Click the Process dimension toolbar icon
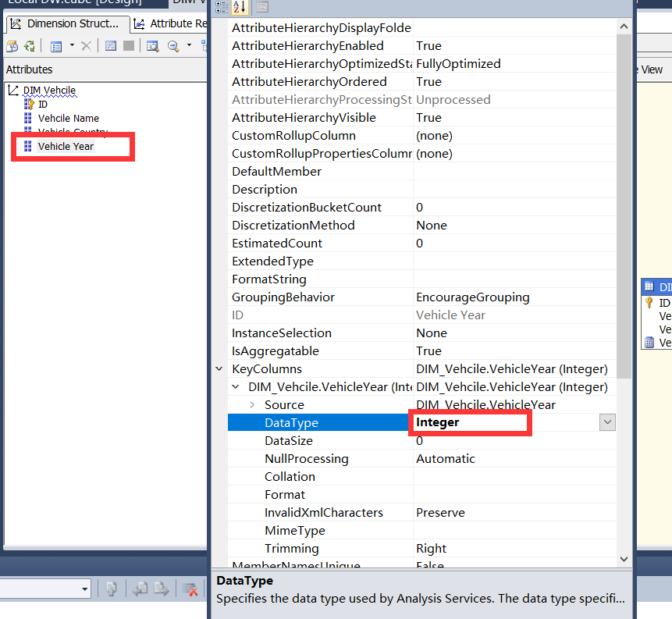672x619 pixels. point(12,46)
